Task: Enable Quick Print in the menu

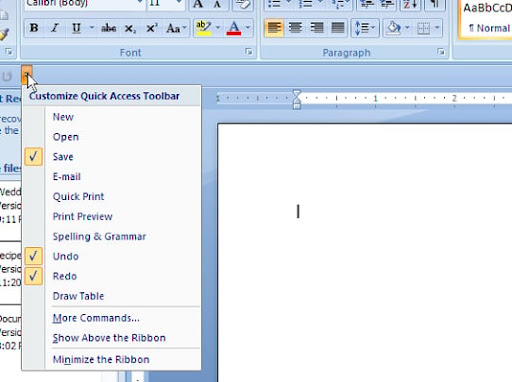Action: [112, 197]
